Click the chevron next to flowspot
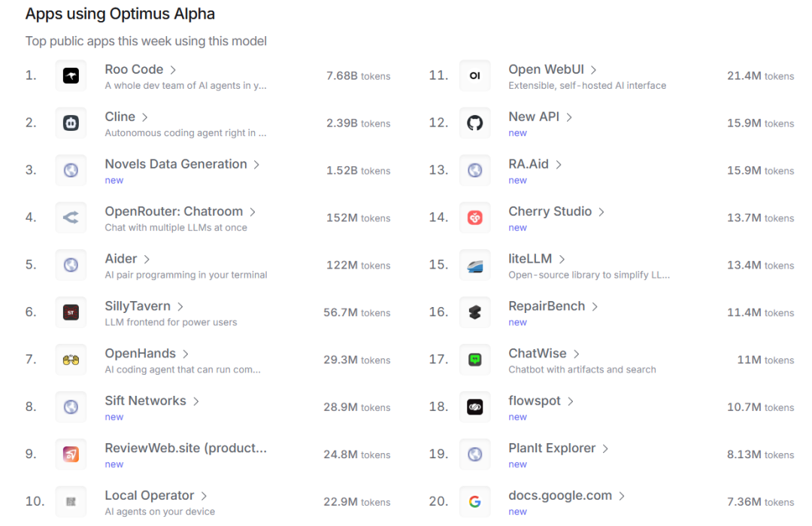812x526 pixels. [571, 402]
